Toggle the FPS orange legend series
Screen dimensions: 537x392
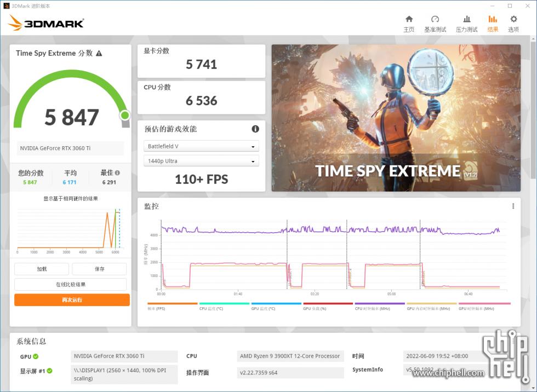tap(172, 306)
